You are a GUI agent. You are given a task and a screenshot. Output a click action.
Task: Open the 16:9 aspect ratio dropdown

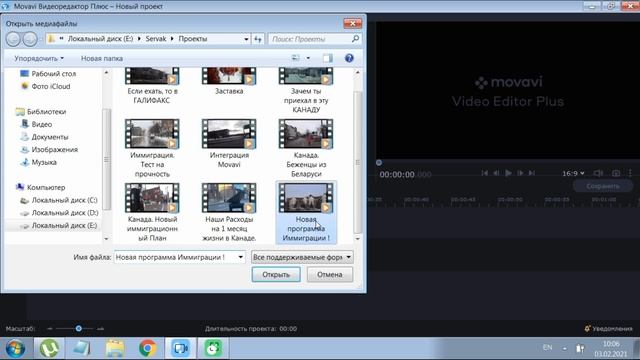click(x=573, y=173)
